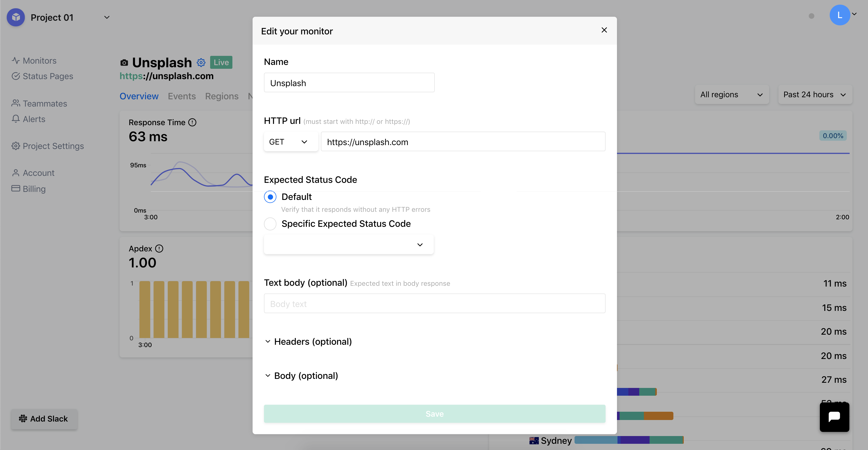Viewport: 868px width, 450px height.
Task: Open the chat widget icon
Action: [834, 417]
